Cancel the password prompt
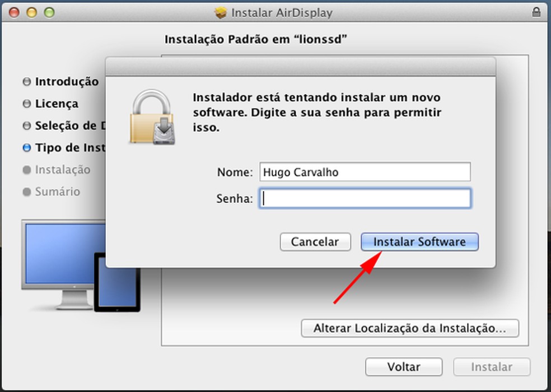Viewport: 551px width, 392px height. (x=315, y=242)
